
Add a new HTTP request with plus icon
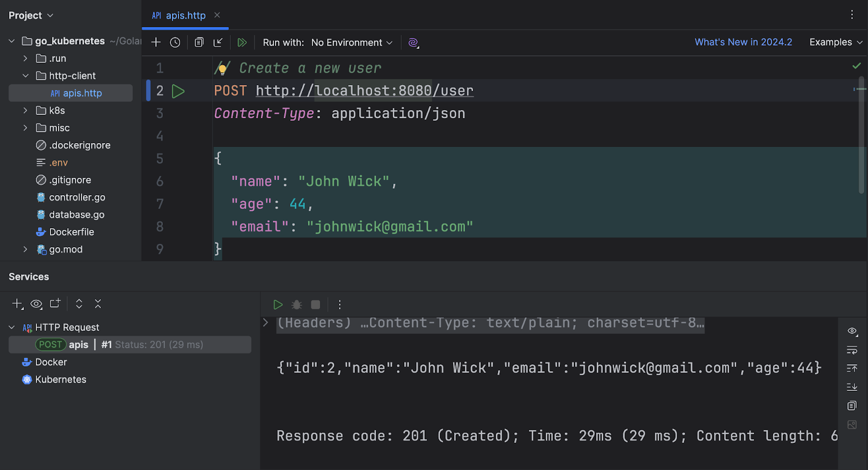point(156,42)
